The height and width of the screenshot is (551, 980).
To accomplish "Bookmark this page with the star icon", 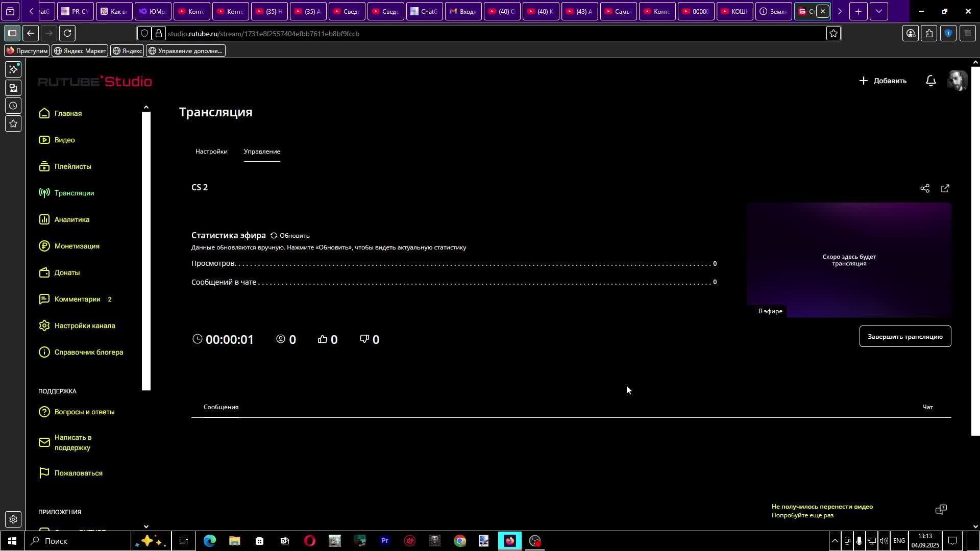I will click(x=833, y=34).
